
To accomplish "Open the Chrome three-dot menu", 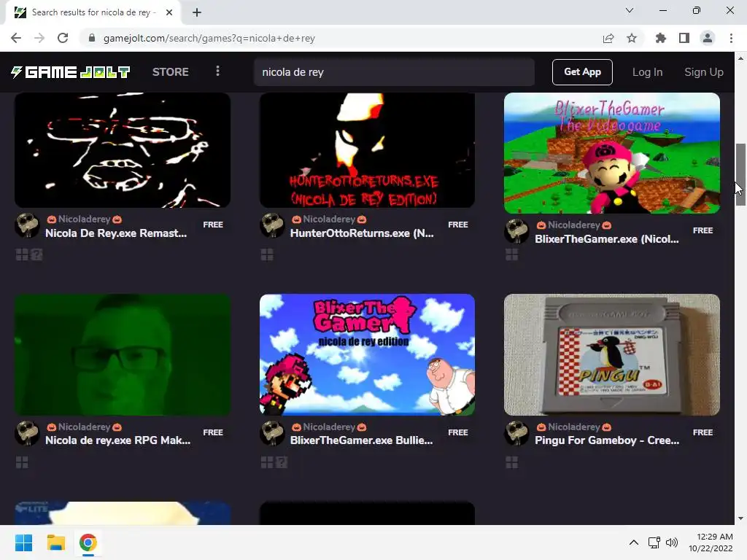I will pos(731,38).
